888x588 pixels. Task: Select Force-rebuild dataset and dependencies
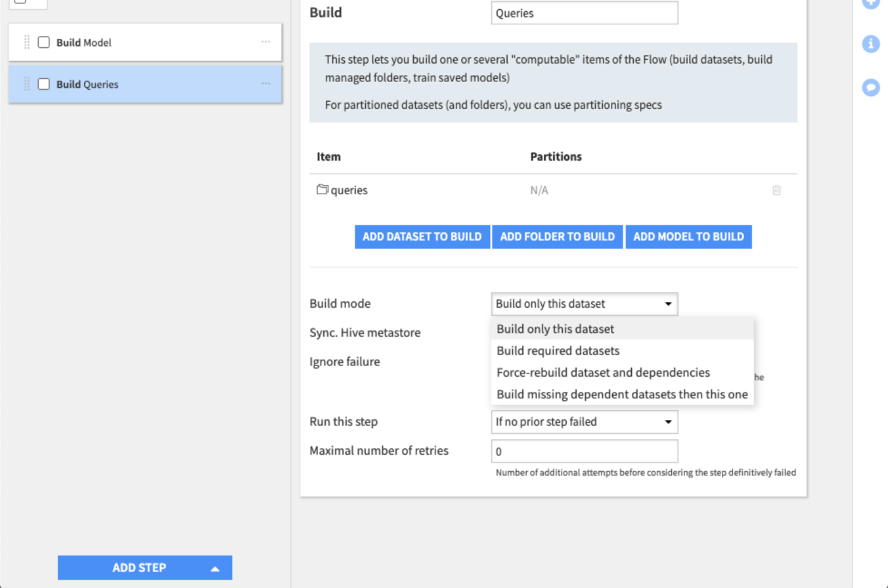pyautogui.click(x=623, y=372)
